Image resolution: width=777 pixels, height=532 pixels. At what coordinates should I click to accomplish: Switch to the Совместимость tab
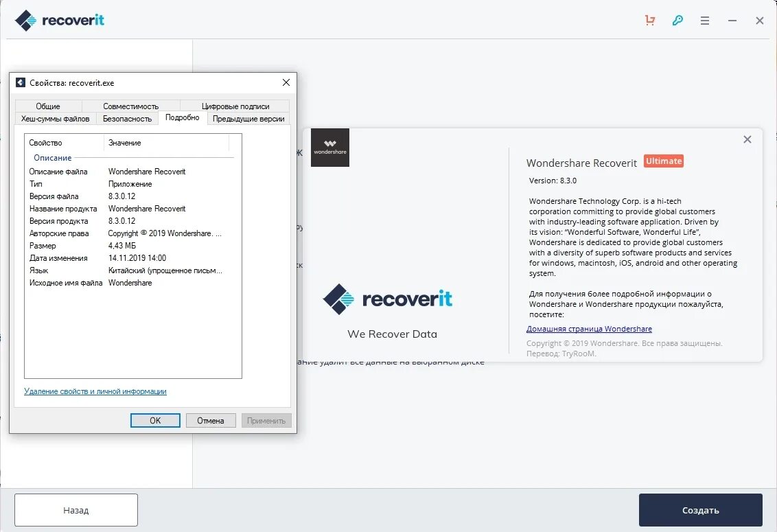131,106
